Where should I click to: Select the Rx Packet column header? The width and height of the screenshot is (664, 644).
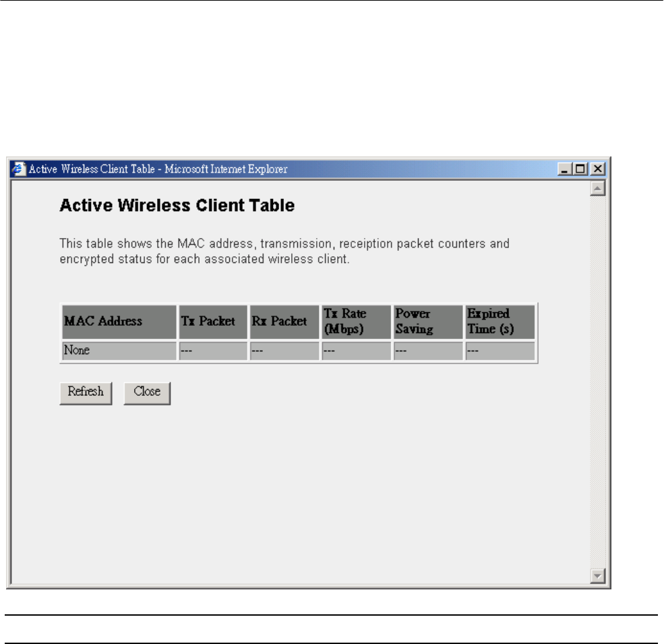tap(284, 322)
